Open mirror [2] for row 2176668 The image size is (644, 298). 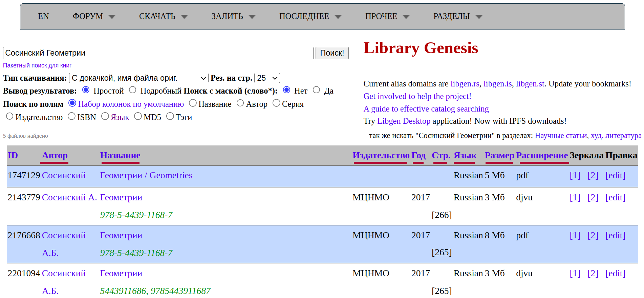(x=593, y=235)
